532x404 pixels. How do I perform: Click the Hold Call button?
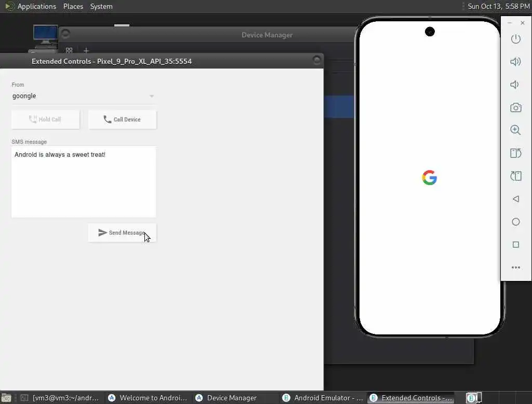click(x=46, y=119)
